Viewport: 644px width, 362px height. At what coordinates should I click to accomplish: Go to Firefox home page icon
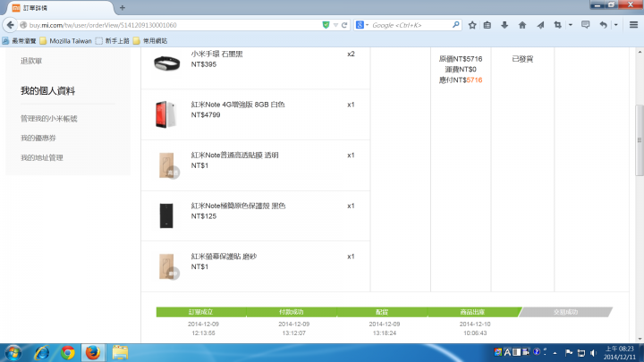(522, 25)
